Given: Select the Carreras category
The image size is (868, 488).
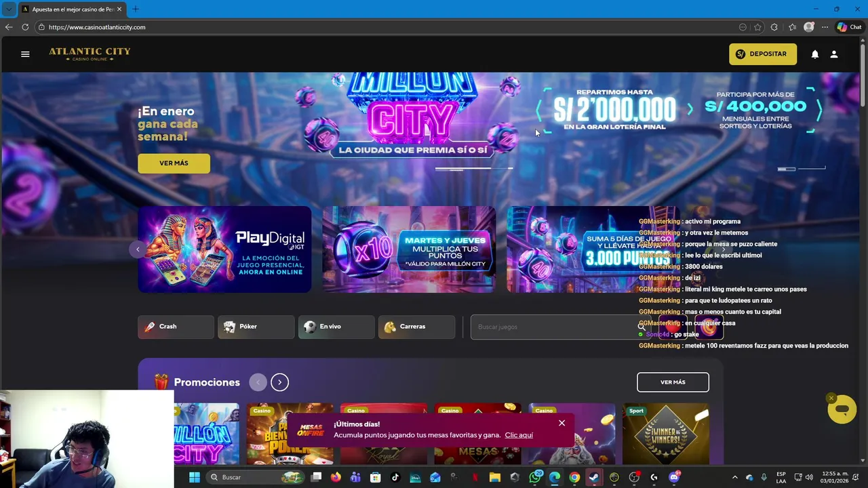Looking at the screenshot, I should pos(416,327).
